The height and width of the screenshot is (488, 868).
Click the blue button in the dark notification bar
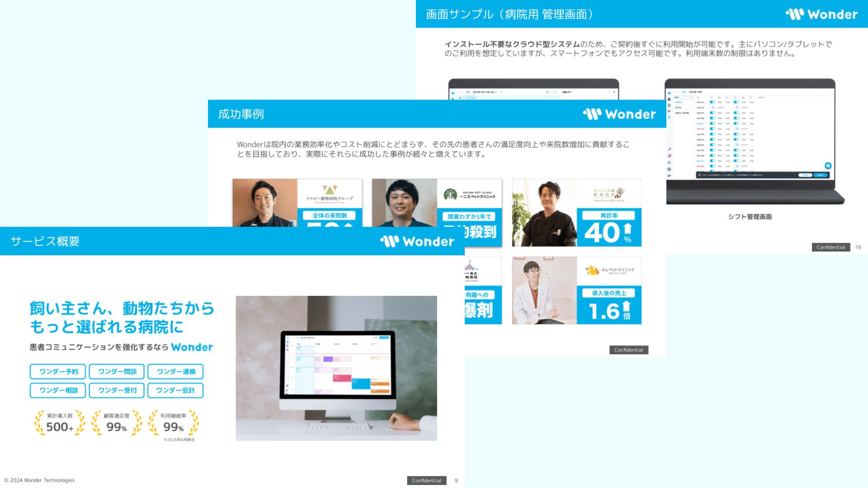(820, 175)
